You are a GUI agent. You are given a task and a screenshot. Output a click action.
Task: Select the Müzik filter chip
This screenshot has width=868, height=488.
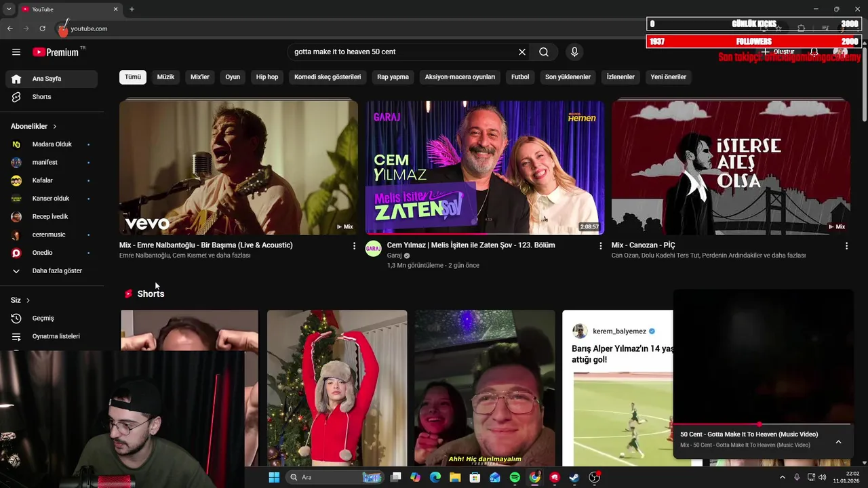165,77
